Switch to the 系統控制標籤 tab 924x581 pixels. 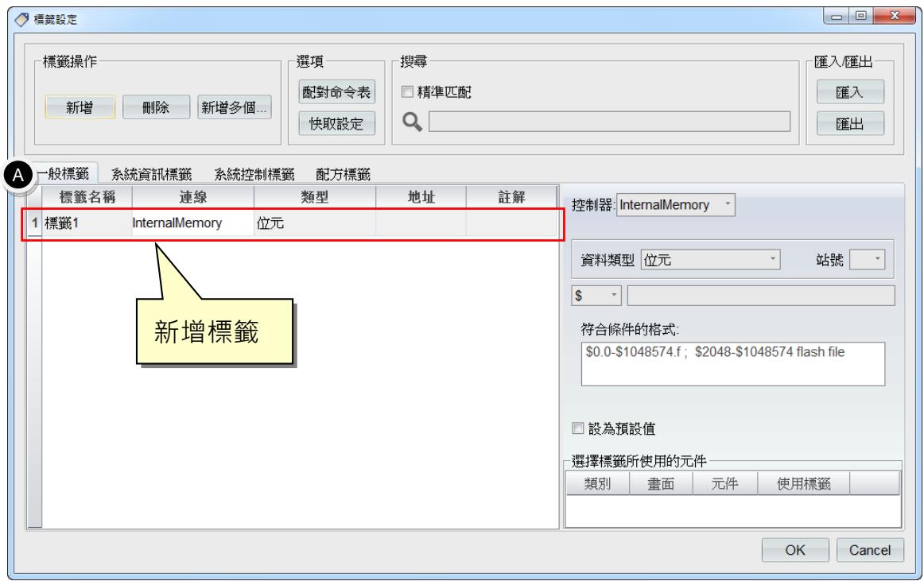pos(254,174)
